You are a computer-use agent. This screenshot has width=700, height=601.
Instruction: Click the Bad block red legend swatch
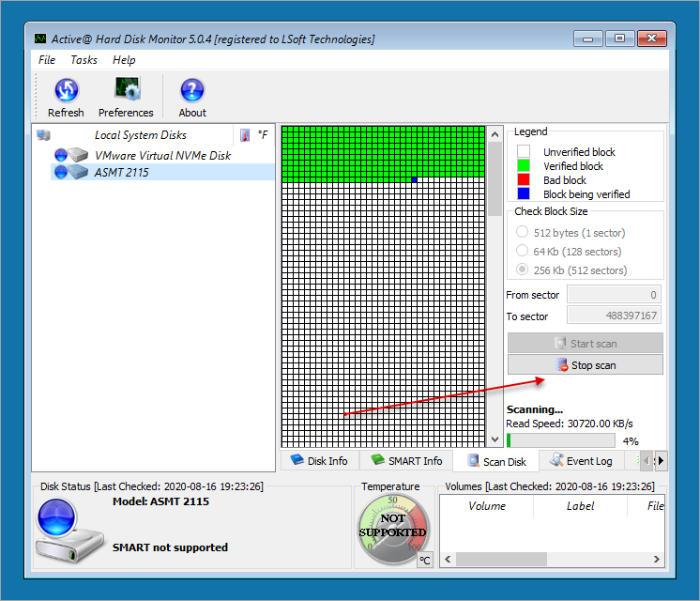524,179
